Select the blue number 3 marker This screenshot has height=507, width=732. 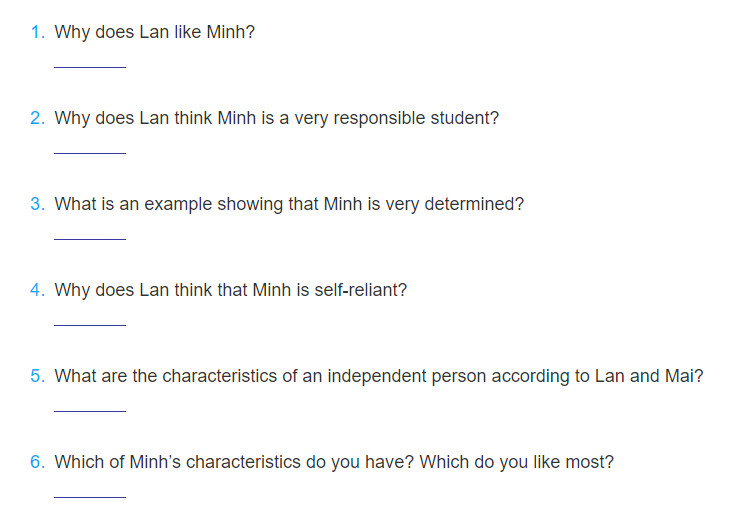pyautogui.click(x=37, y=204)
